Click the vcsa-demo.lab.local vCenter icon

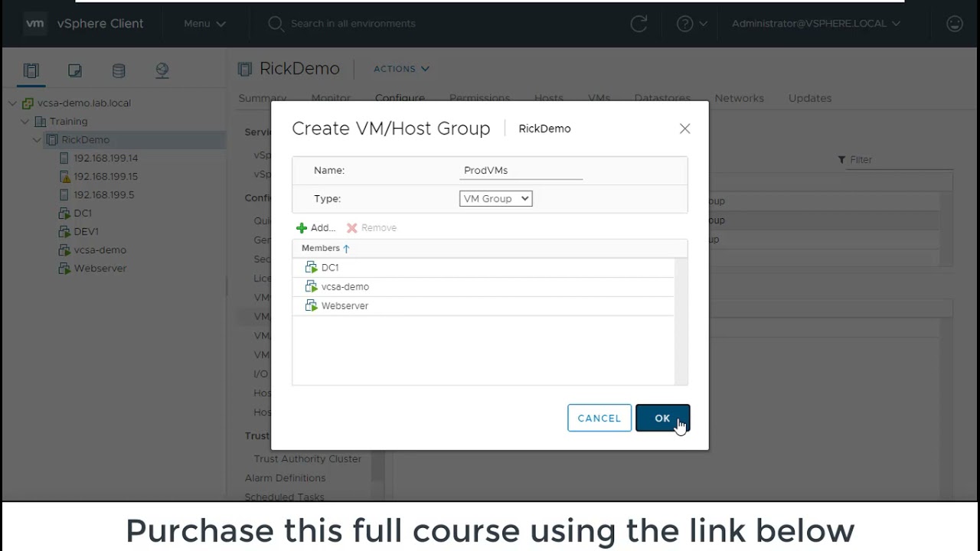(x=28, y=103)
